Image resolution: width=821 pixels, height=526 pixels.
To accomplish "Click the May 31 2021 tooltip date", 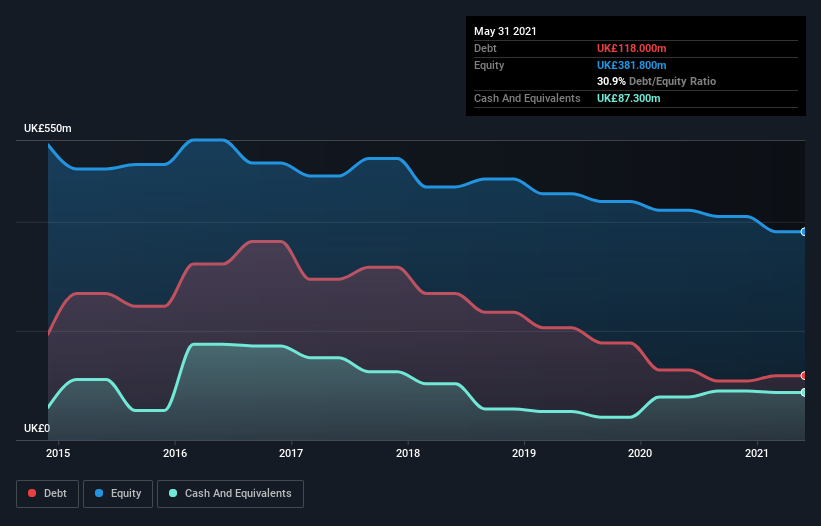I will pos(505,31).
